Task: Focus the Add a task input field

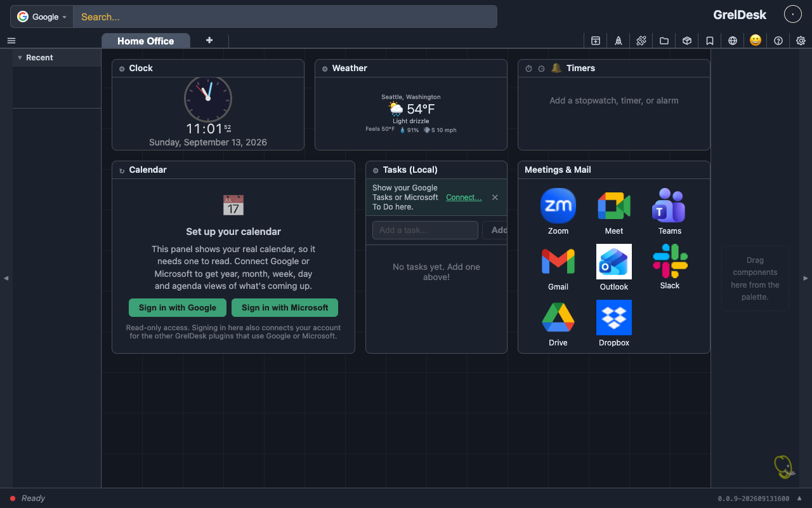Action: tap(425, 230)
